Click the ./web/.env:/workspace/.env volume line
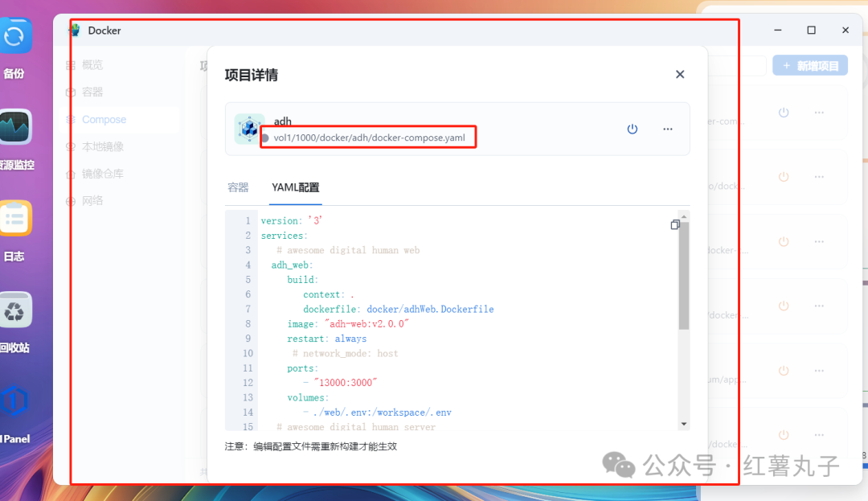 377,413
